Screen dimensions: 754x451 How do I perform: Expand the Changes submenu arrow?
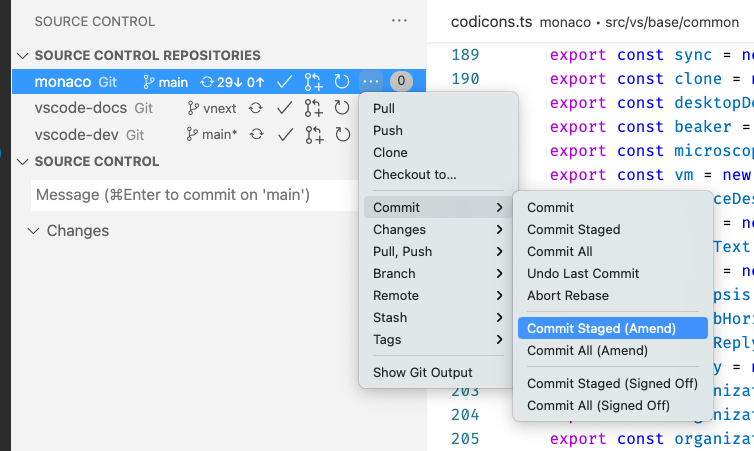tap(499, 229)
